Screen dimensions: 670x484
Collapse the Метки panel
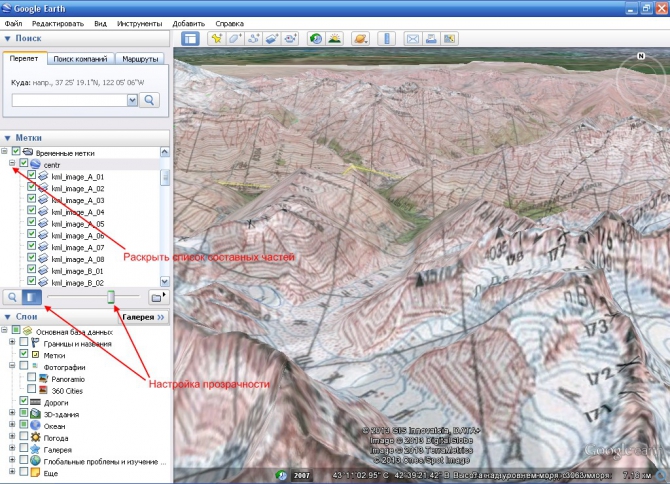coord(7,138)
